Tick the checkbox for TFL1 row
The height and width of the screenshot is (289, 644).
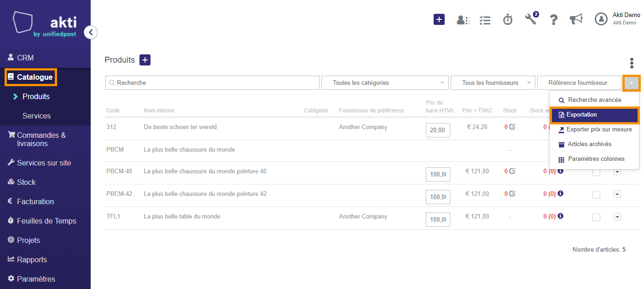coord(596,217)
